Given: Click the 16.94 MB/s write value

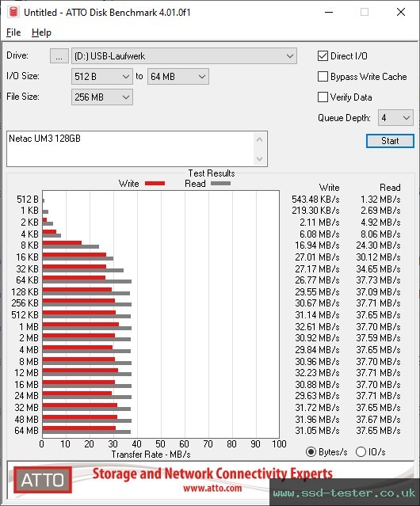Looking at the screenshot, I should [317, 245].
